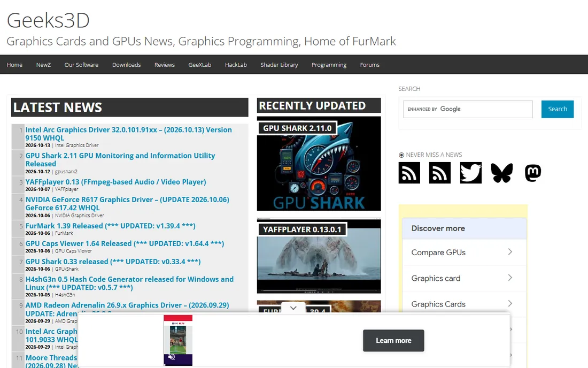Click the 'GPU-Shark' category tag

pos(67,269)
